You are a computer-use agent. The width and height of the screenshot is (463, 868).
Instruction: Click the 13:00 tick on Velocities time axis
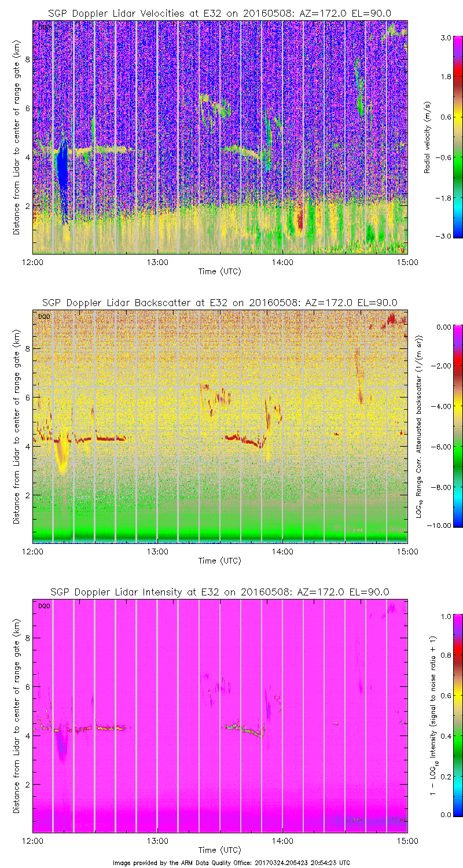157,262
